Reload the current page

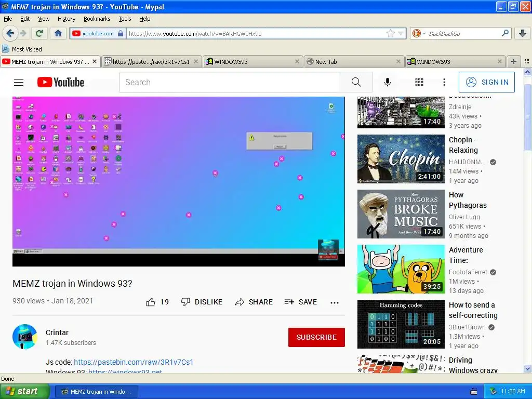click(x=39, y=33)
